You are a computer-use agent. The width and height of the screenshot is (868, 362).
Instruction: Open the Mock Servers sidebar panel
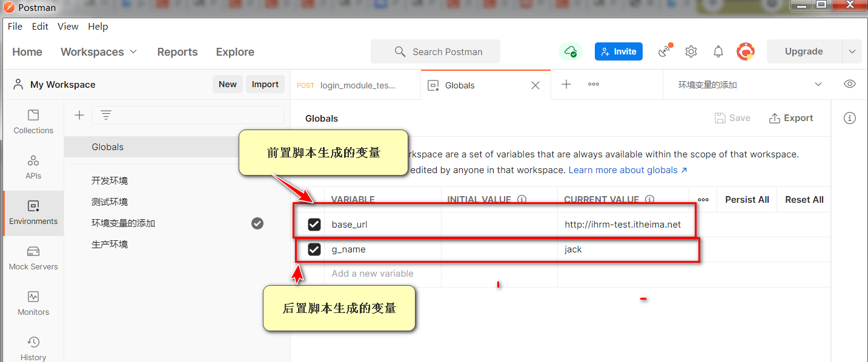[x=33, y=258]
